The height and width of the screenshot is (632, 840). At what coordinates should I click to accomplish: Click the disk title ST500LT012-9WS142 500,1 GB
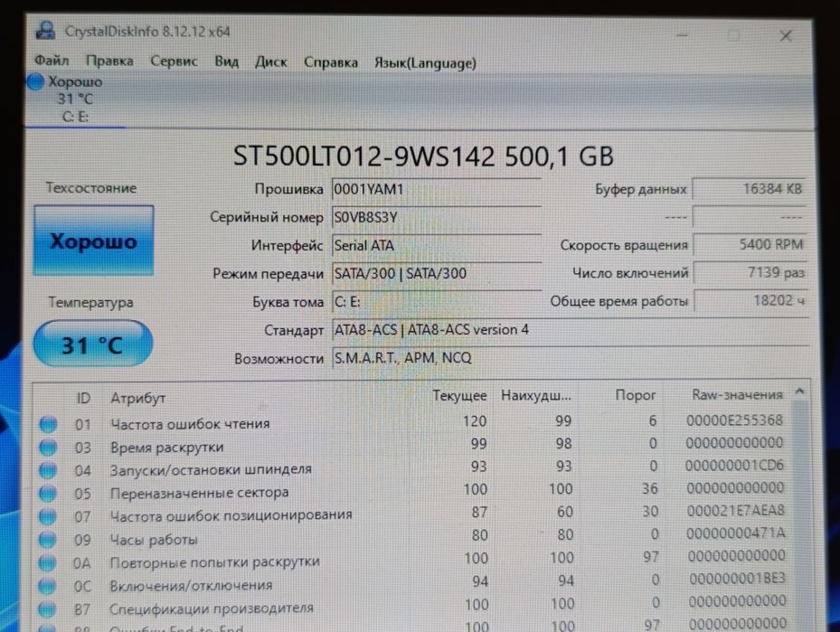[x=423, y=157]
